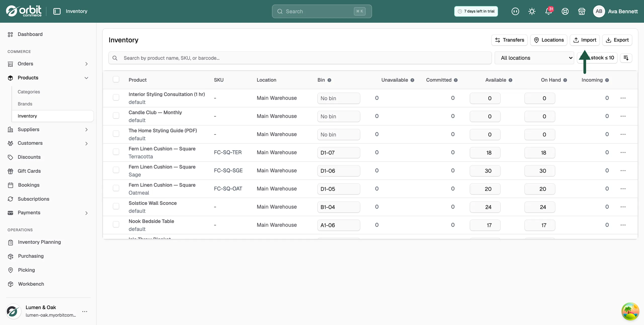Check the Fern Linen Cushion Terracotta row
The height and width of the screenshot is (325, 644).
pos(116,152)
